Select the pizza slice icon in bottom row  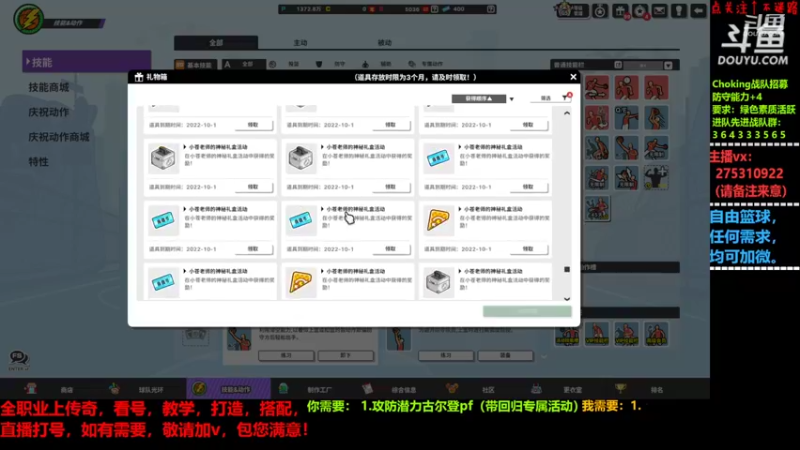click(301, 282)
